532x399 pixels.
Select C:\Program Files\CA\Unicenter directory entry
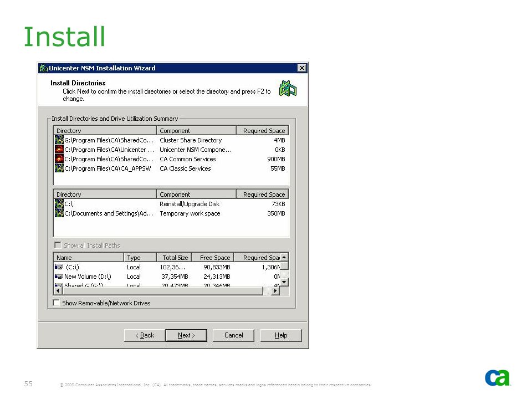click(109, 150)
